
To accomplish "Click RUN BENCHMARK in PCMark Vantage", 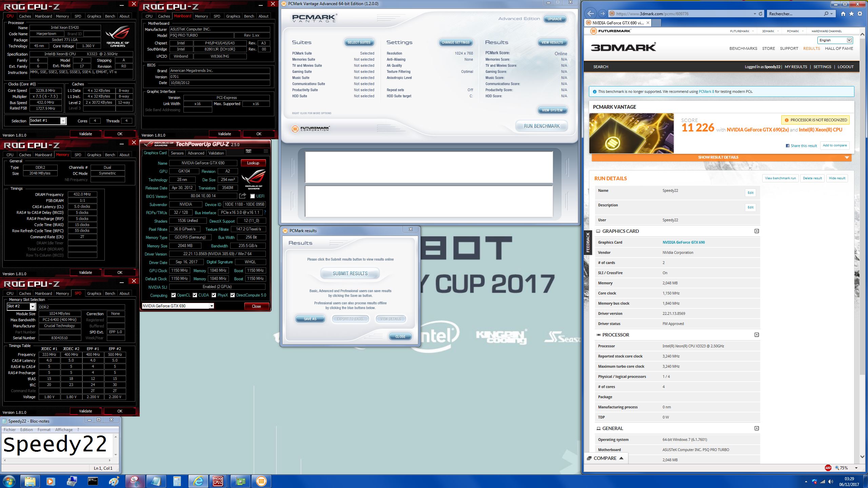I will (541, 126).
